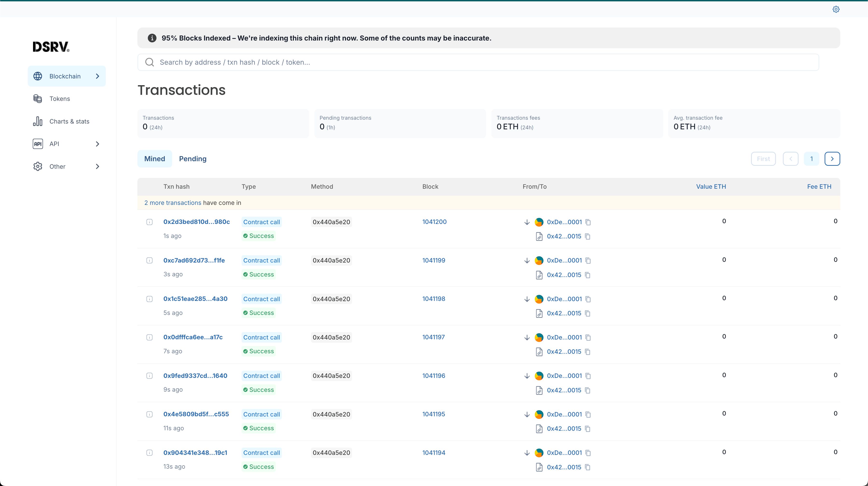
Task: Click the Transactions fees stat card
Action: point(577,124)
